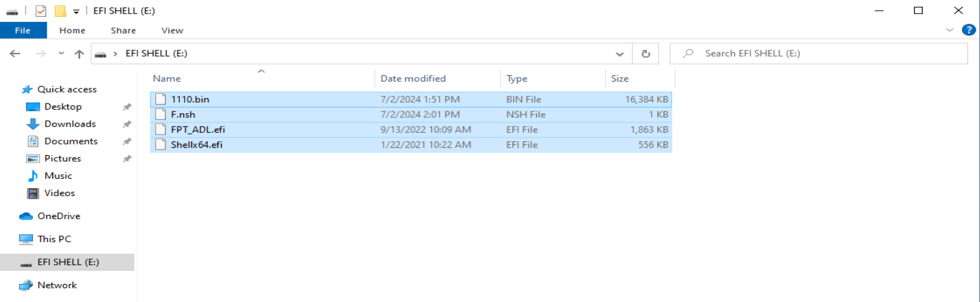
Task: Open Downloads in navigation pane
Action: point(70,124)
